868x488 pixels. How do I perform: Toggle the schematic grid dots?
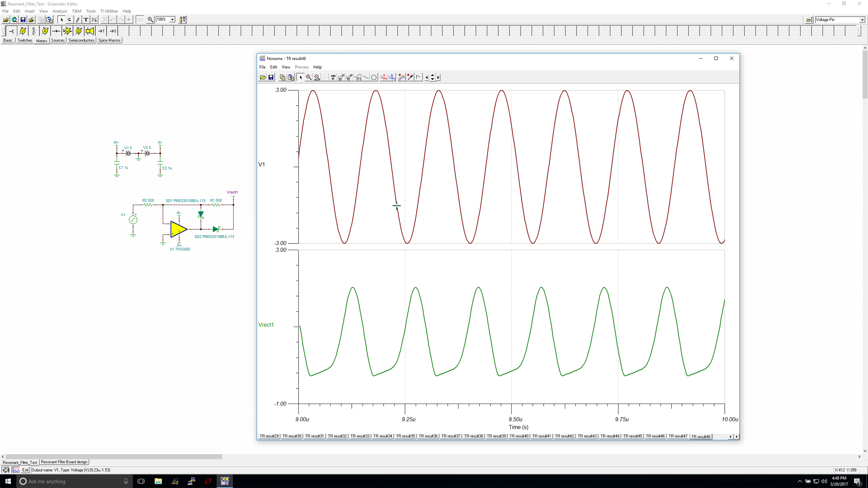click(140, 20)
